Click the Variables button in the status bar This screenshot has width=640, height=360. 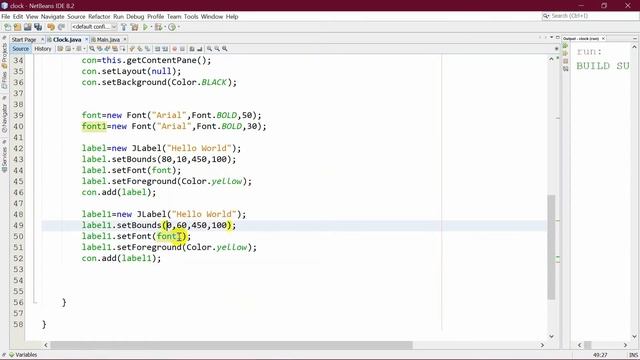[x=23, y=355]
